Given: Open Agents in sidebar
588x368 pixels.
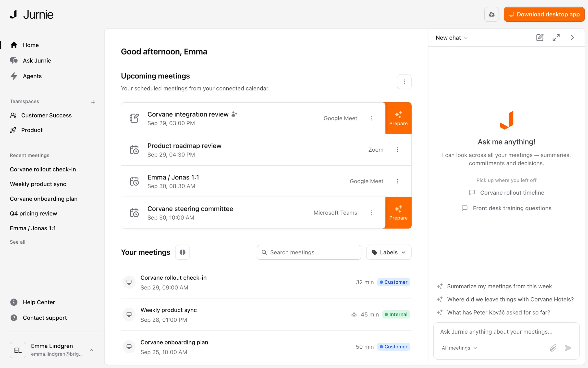Looking at the screenshot, I should pyautogui.click(x=26, y=76).
